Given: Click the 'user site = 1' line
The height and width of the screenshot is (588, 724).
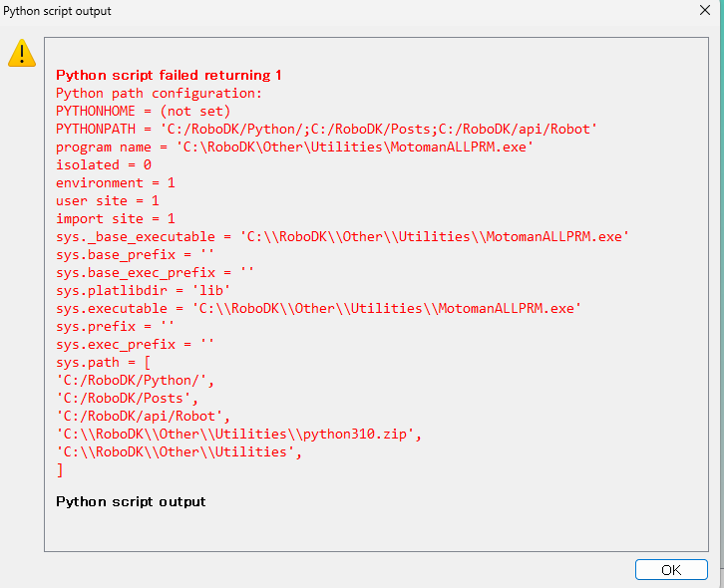Looking at the screenshot, I should click(x=107, y=200).
